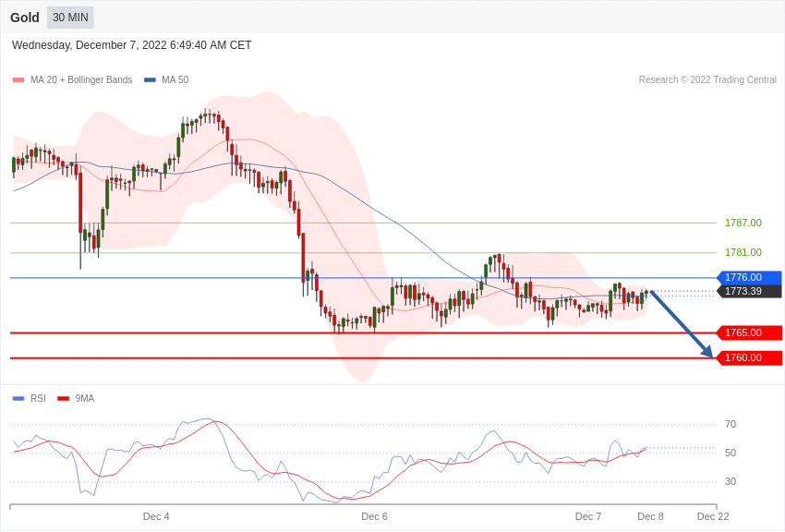Click the MA 50 legend label
The image size is (785, 532).
[x=175, y=79]
